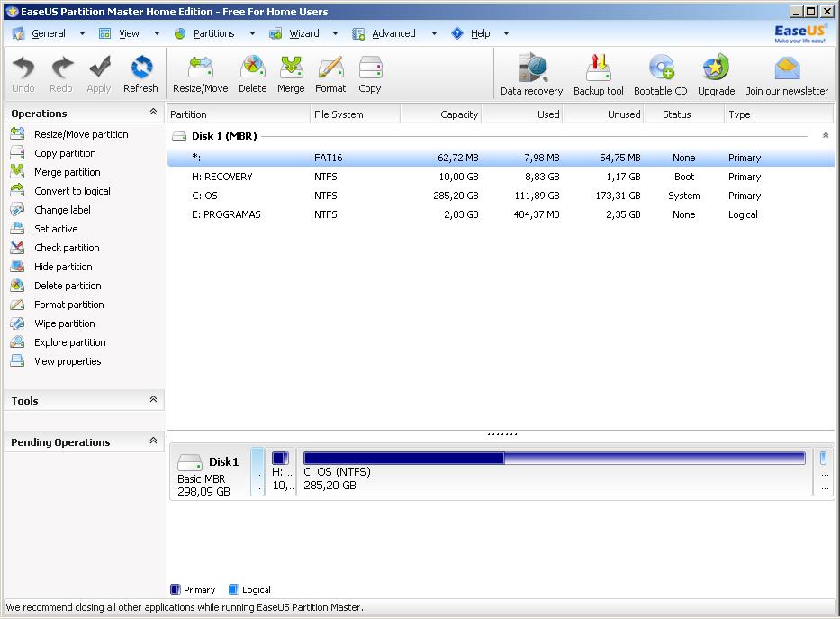Click dropdown arrow next to Partitions
This screenshot has width=840, height=619.
click(x=252, y=33)
